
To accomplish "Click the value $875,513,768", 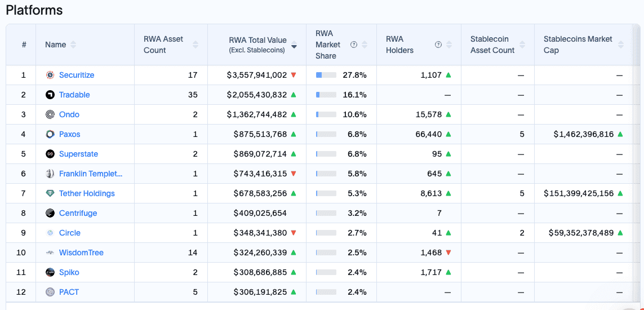I will tap(260, 134).
